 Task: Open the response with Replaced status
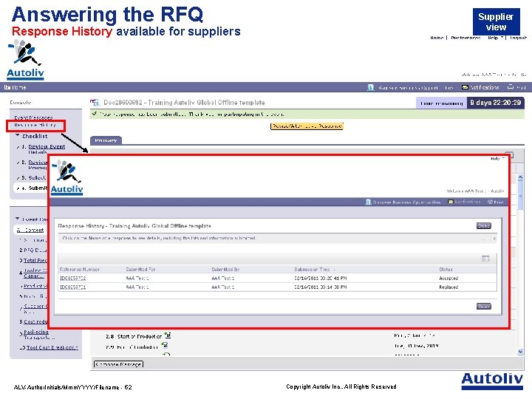(x=73, y=287)
